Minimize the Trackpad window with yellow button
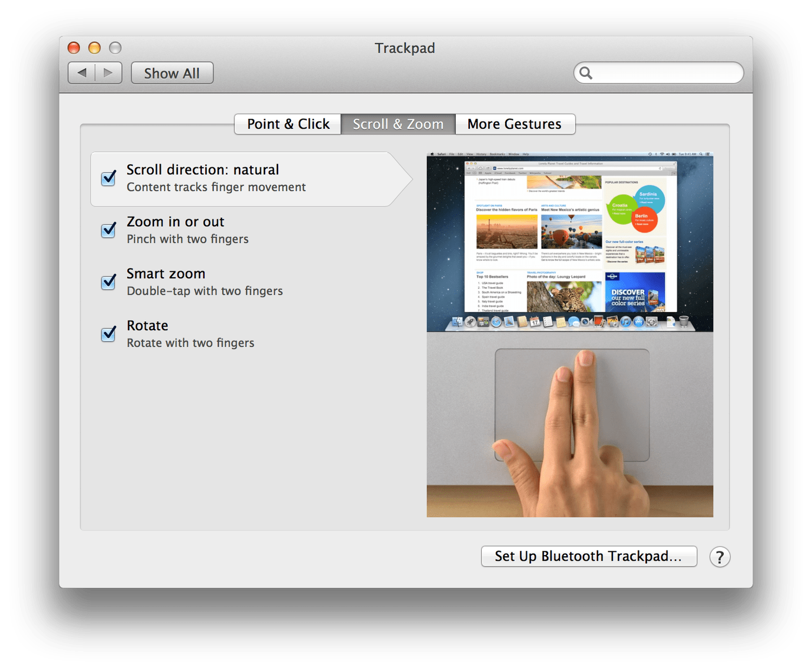Viewport: 812px width, 670px height. [x=94, y=48]
